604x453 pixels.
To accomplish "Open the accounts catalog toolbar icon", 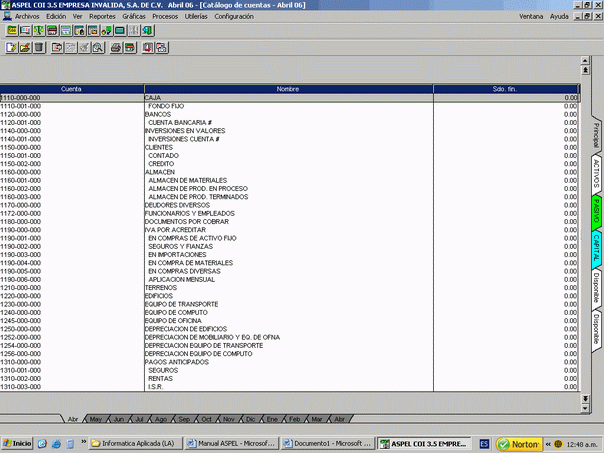I will click(x=12, y=30).
